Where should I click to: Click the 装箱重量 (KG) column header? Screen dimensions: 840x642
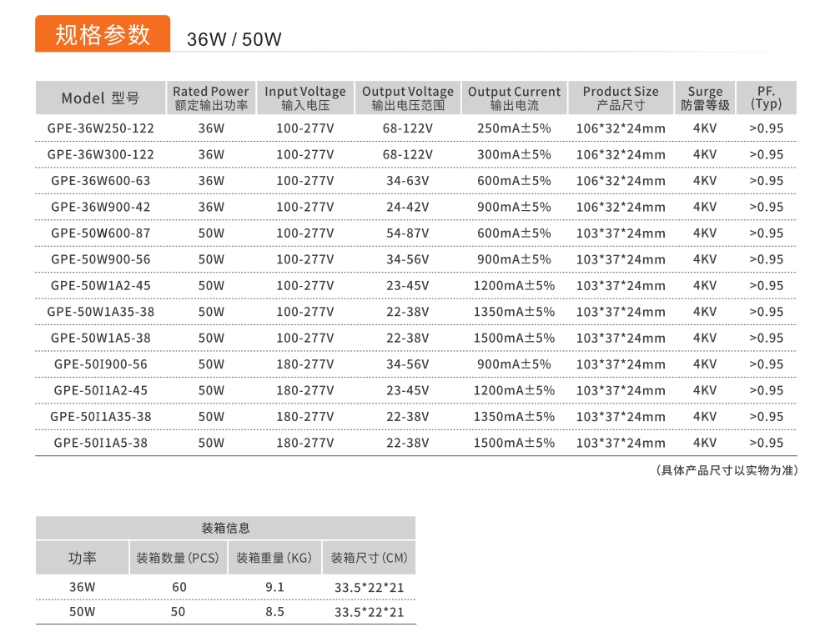pyautogui.click(x=274, y=558)
